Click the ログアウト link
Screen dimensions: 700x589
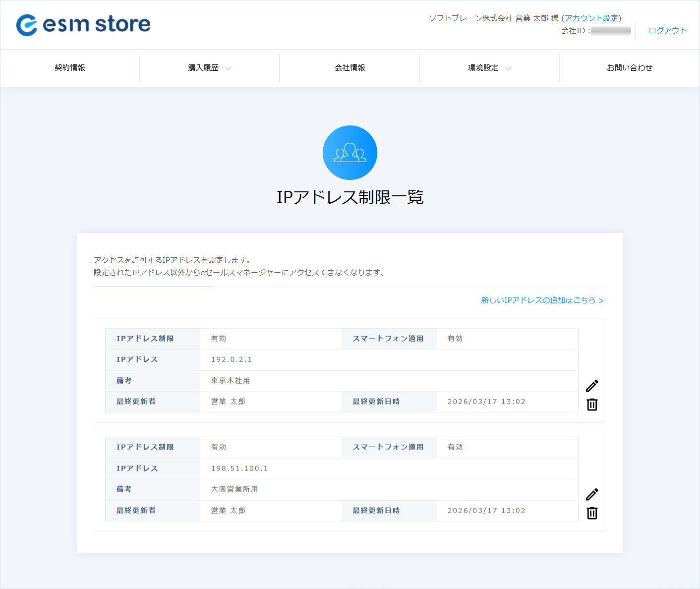(667, 30)
